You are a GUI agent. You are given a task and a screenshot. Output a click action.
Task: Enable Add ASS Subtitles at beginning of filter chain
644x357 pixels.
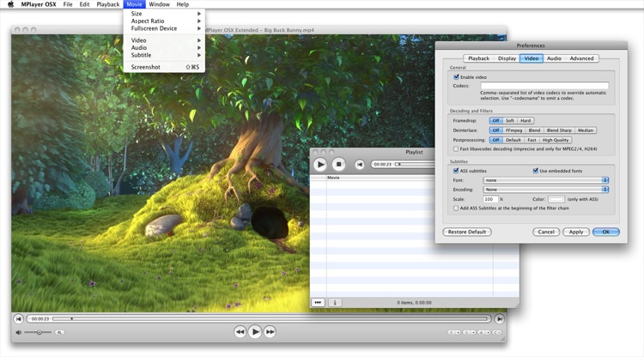click(456, 208)
